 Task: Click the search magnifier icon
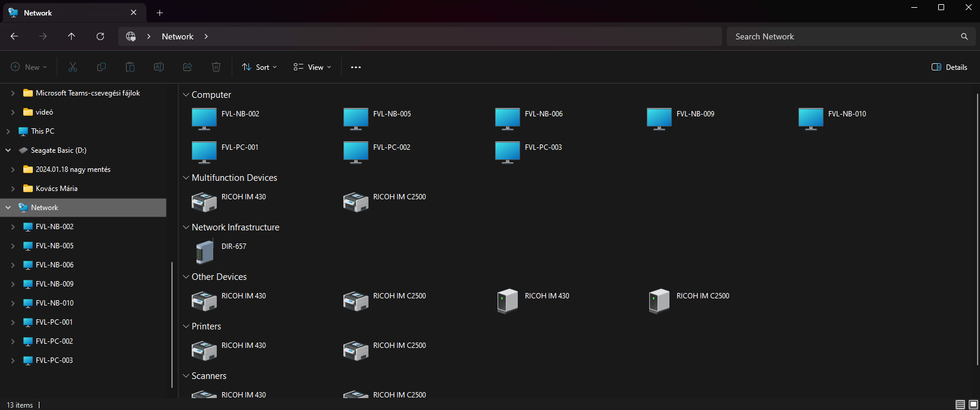(964, 36)
